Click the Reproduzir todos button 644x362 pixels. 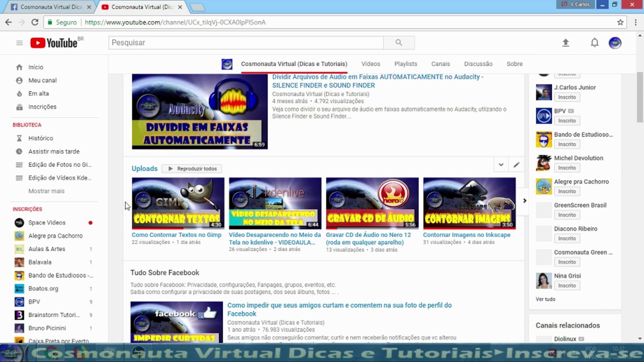point(192,169)
